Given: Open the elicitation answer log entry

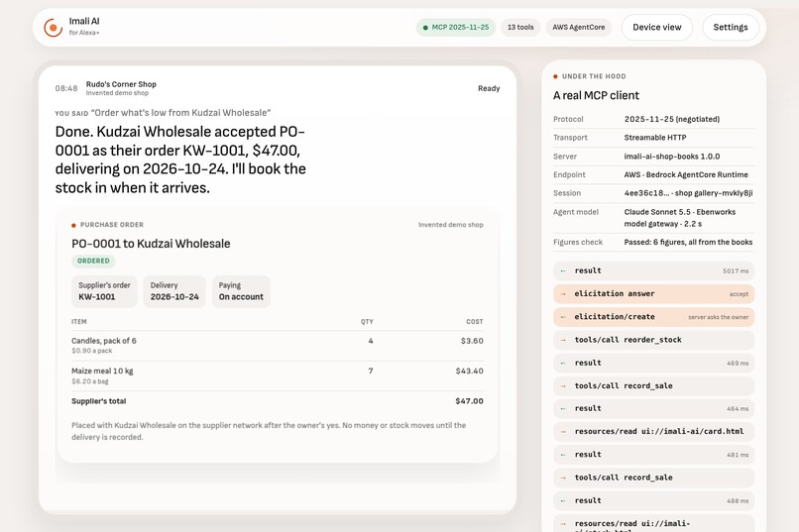Looking at the screenshot, I should (x=654, y=294).
